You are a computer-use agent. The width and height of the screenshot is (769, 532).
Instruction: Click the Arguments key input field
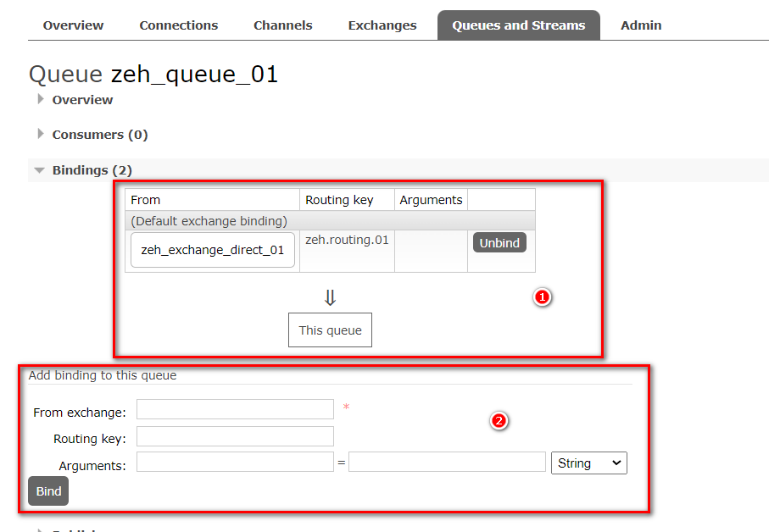[235, 462]
